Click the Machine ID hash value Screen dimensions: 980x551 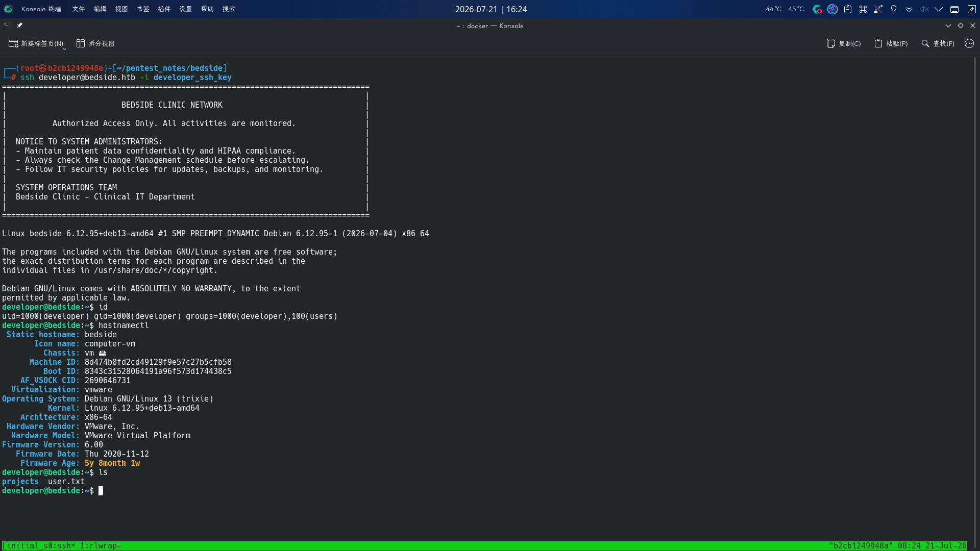(x=158, y=362)
